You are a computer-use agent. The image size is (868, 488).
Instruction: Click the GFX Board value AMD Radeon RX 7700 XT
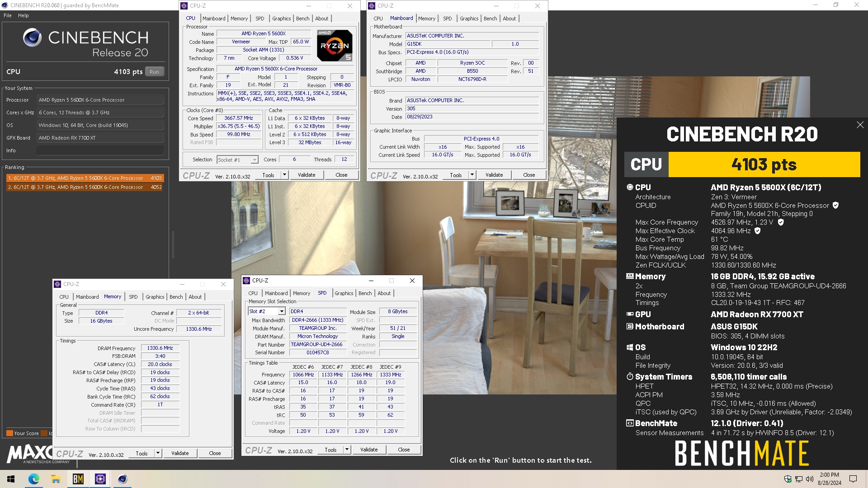[x=100, y=138]
